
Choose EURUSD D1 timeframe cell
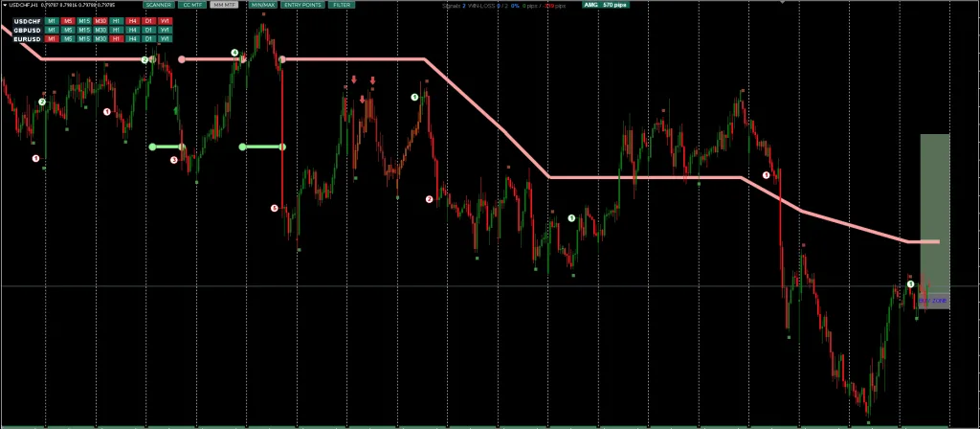click(148, 38)
